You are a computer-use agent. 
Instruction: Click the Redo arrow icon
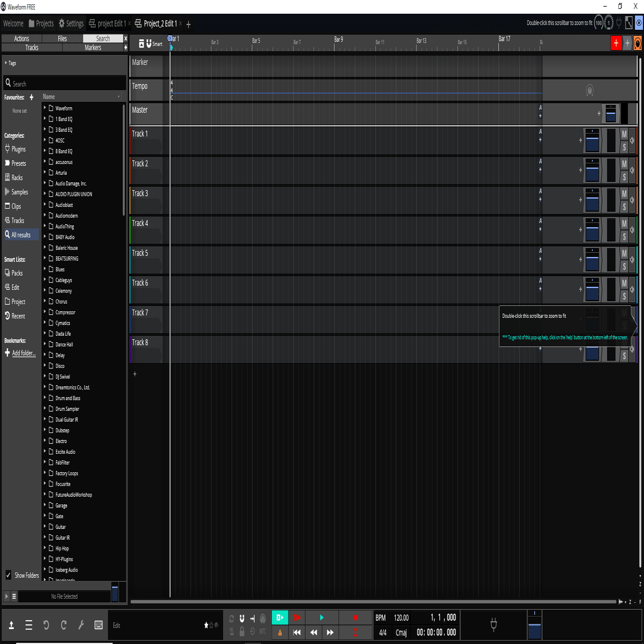(64, 625)
